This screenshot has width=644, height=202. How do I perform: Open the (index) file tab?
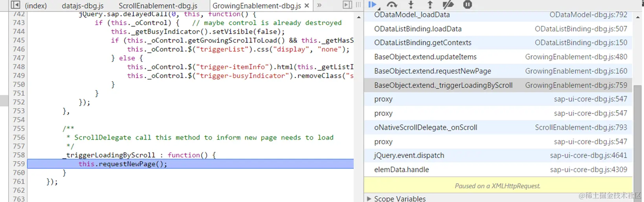click(x=36, y=6)
